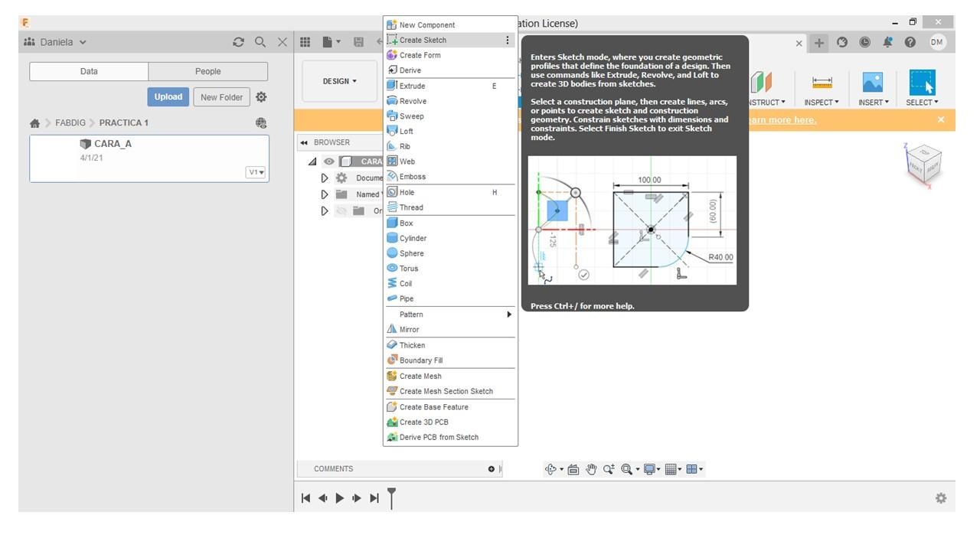Open project on web globe icon
The height and width of the screenshot is (551, 980).
(261, 122)
